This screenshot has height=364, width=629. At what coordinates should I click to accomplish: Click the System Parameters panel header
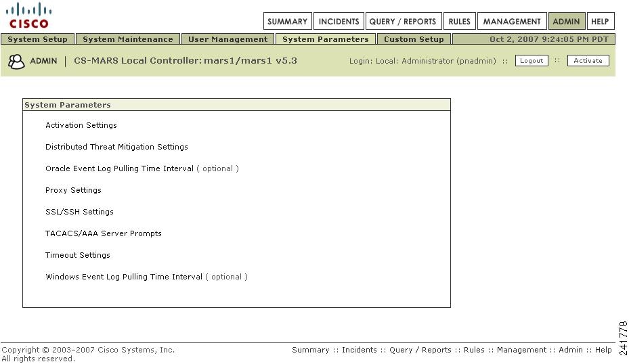click(237, 105)
